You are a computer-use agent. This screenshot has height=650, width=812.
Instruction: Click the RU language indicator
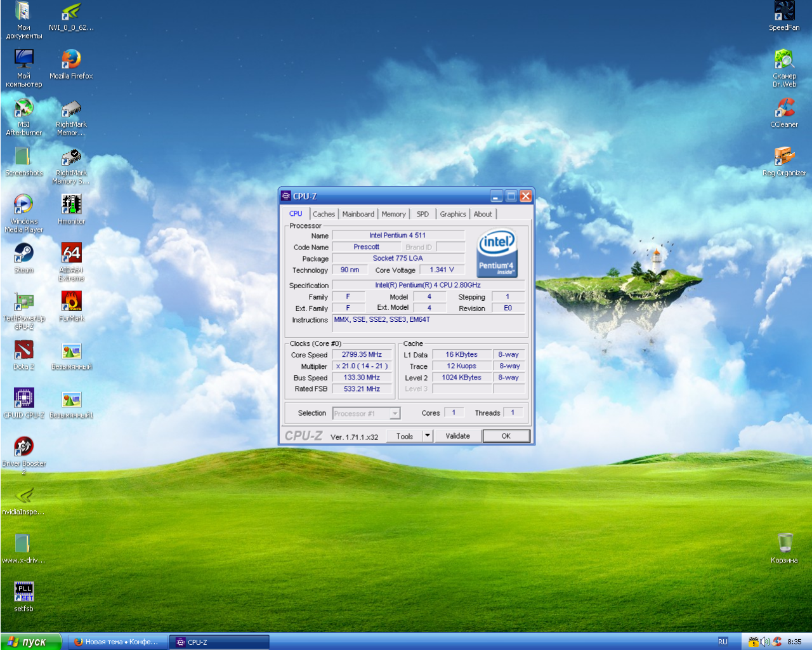723,642
